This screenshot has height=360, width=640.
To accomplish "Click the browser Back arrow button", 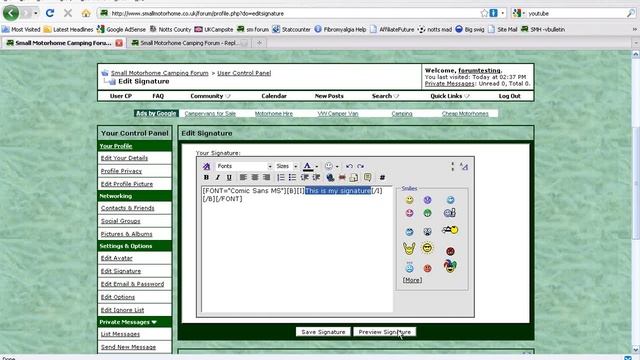I will click(11, 13).
